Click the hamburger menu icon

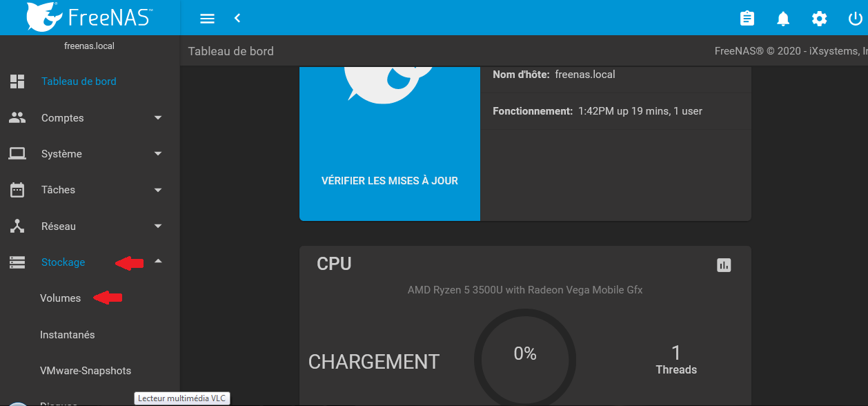pyautogui.click(x=207, y=19)
